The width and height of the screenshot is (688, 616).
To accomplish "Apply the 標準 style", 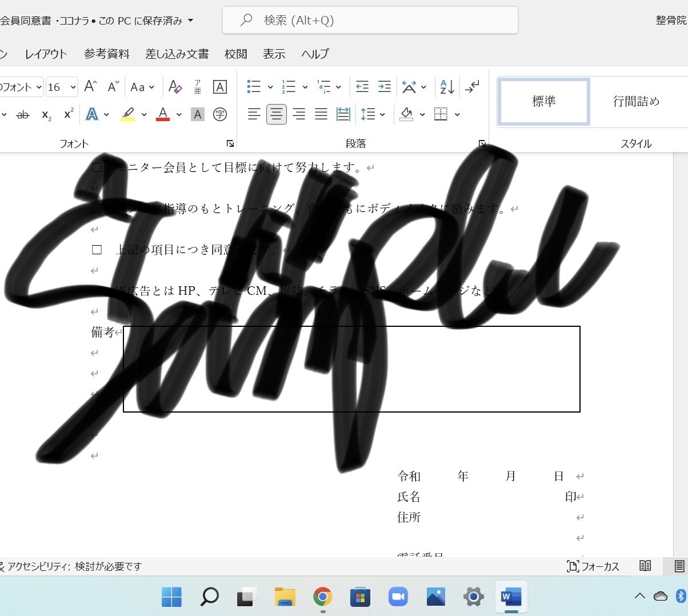I will [x=544, y=101].
